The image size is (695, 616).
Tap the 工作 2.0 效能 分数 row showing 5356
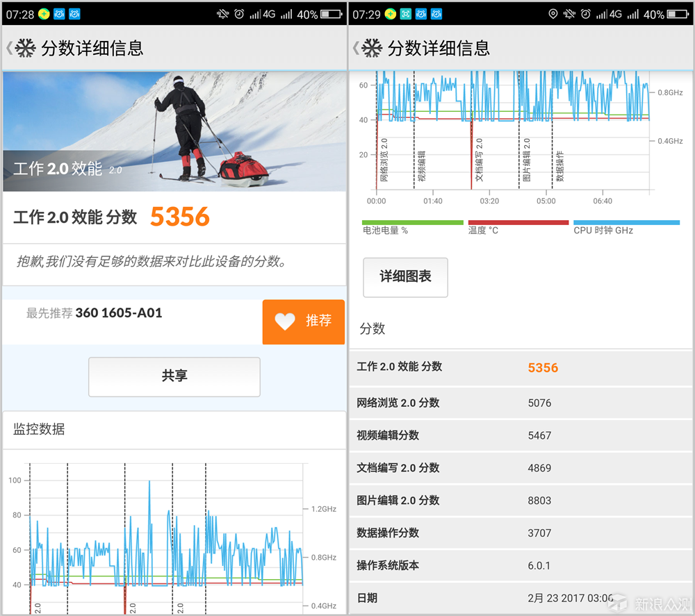pos(521,367)
